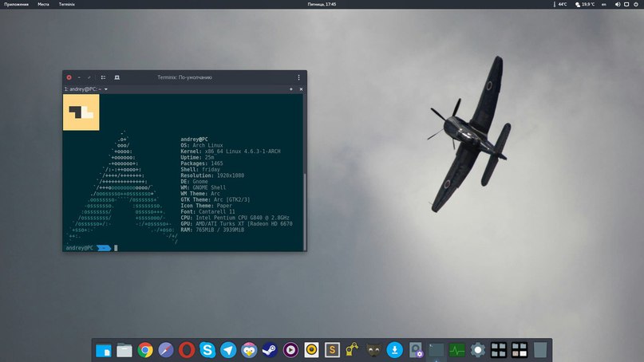Expand the '1: andrey@PC: ~' terminal dropdown

click(106, 89)
